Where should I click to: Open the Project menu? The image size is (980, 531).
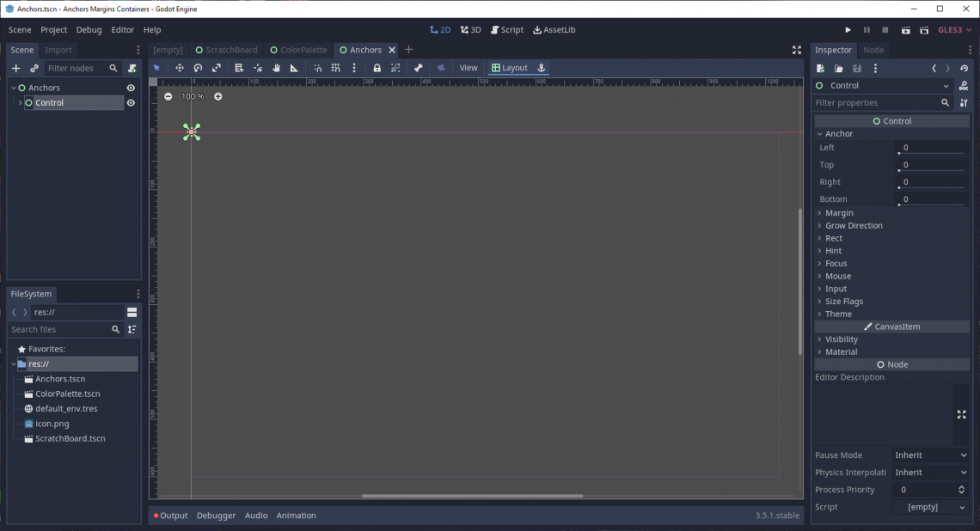click(x=53, y=29)
